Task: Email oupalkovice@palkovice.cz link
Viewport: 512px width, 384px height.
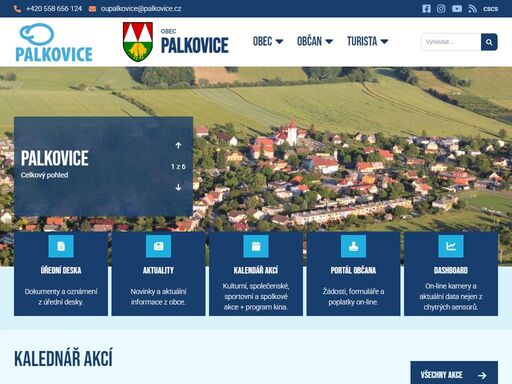Action: (x=141, y=9)
